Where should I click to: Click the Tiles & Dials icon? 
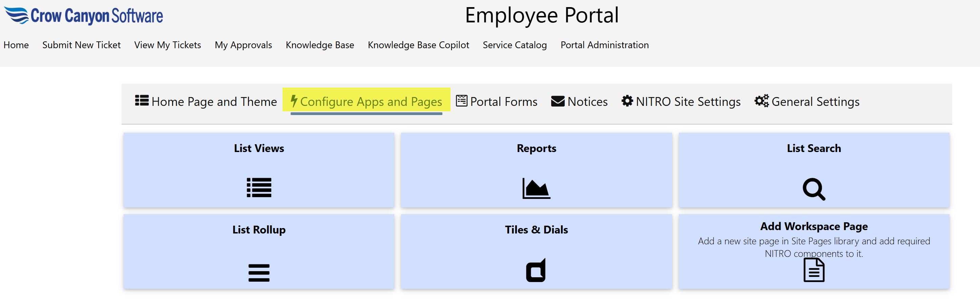click(x=536, y=270)
